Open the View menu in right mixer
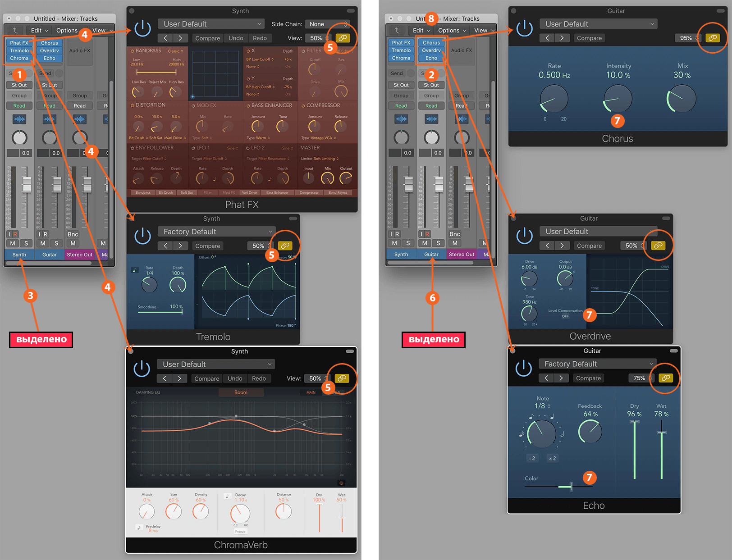This screenshot has width=732, height=560. click(485, 30)
